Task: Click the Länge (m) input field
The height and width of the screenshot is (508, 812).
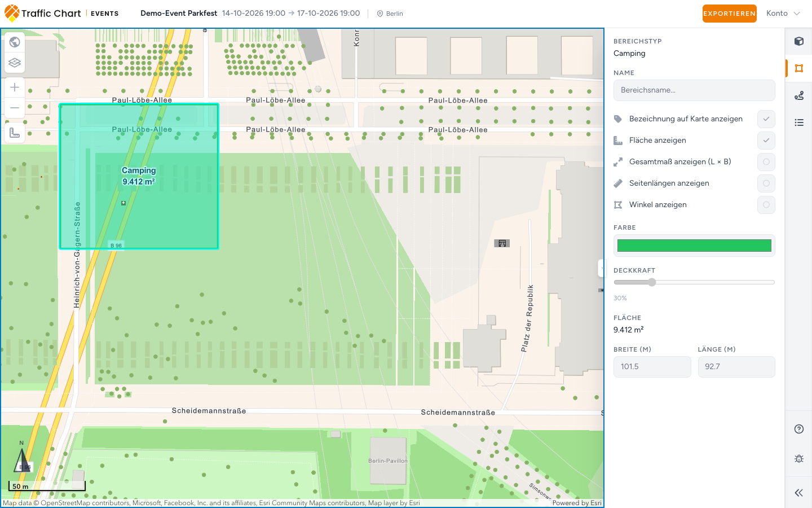Action: [736, 367]
